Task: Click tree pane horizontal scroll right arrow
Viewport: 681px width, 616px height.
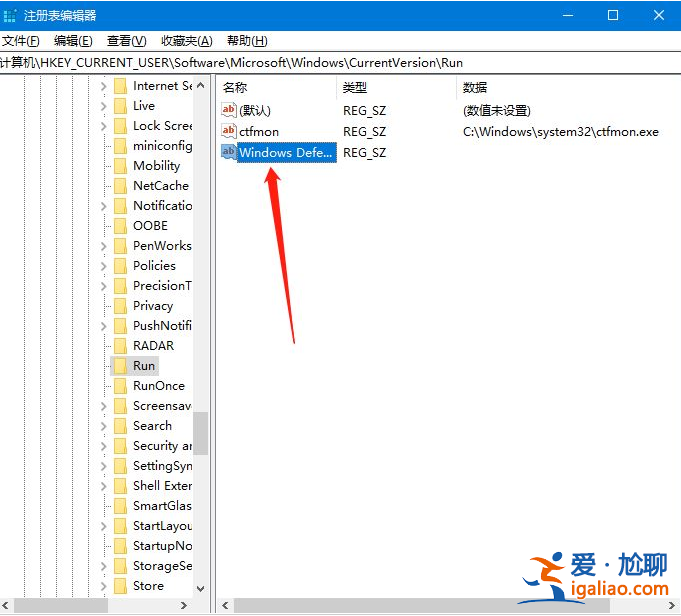Action: pos(184,605)
